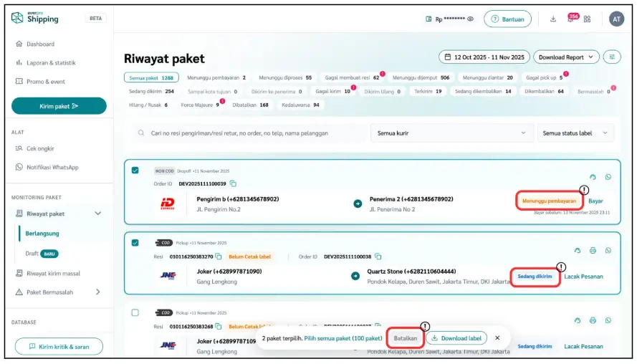Viewport: 637px width, 364px height.
Task: Open Laporan & statistik in sidebar
Action: coord(50,62)
